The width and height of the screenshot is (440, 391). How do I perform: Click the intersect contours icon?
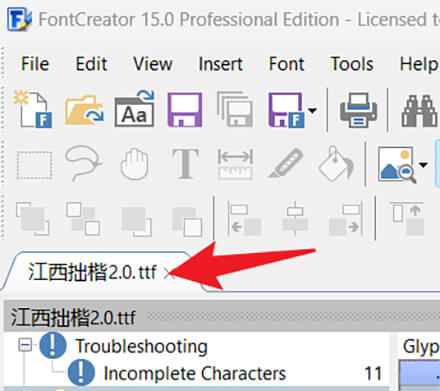(x=187, y=221)
